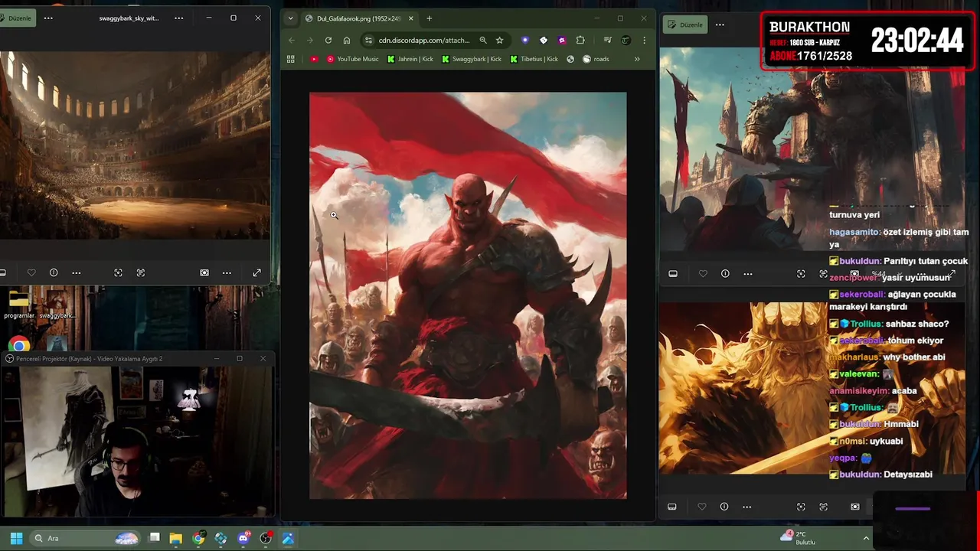The width and height of the screenshot is (980, 551).
Task: Show info for the orc castle image
Action: click(x=725, y=273)
